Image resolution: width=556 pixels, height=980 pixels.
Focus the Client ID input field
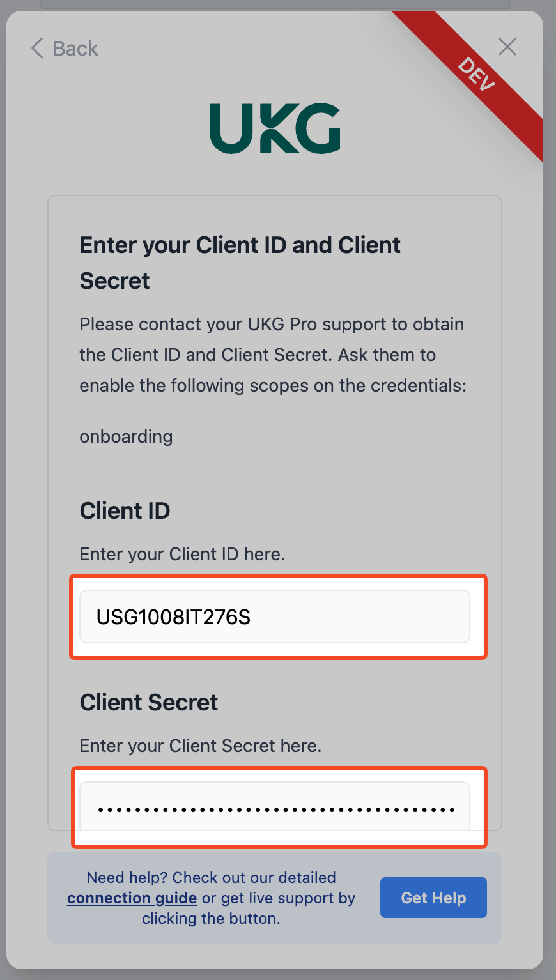pyautogui.click(x=275, y=616)
